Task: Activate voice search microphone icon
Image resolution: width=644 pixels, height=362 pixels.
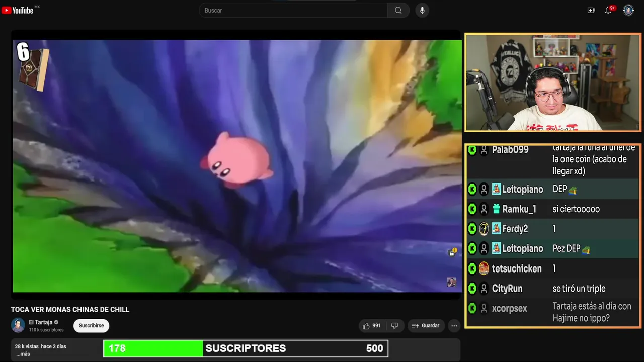Action: [422, 10]
